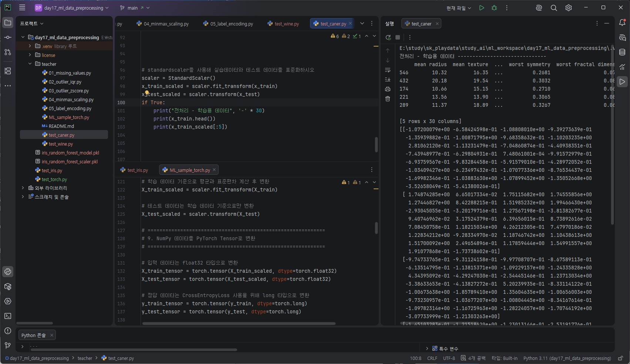The image size is (630, 364).
Task: Click the teacher breadcrumb in navigation bar
Action: click(x=85, y=358)
